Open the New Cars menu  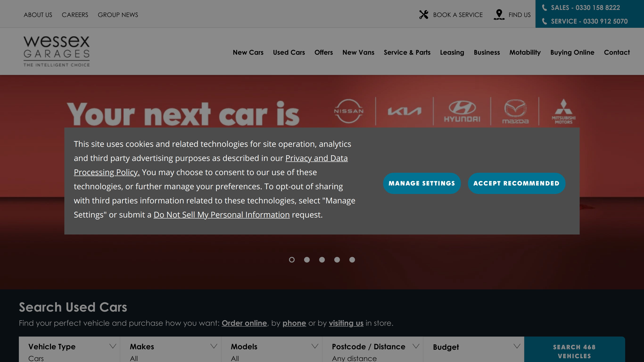(x=248, y=52)
